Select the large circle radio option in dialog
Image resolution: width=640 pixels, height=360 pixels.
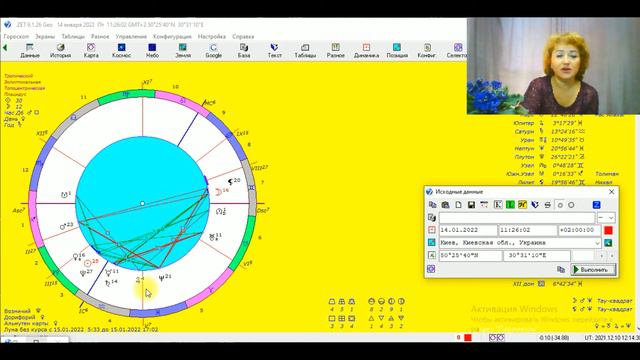571,205
